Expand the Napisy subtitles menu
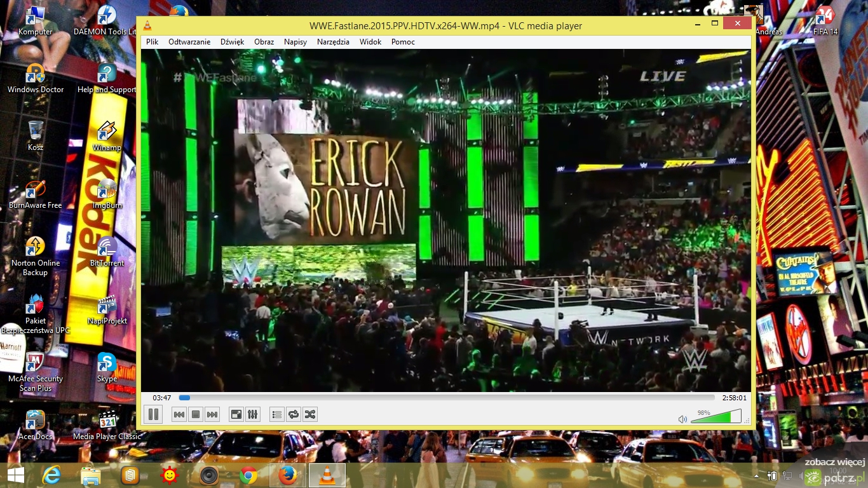This screenshot has height=488, width=868. point(295,42)
